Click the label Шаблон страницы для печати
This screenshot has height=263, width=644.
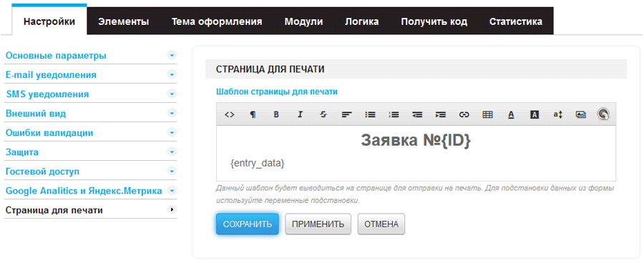277,92
